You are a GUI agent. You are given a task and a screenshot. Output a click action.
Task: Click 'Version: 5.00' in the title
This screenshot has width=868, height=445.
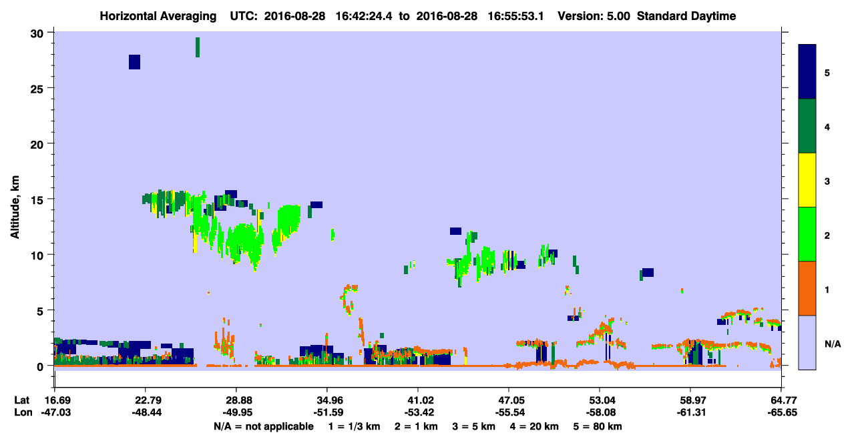tap(592, 16)
